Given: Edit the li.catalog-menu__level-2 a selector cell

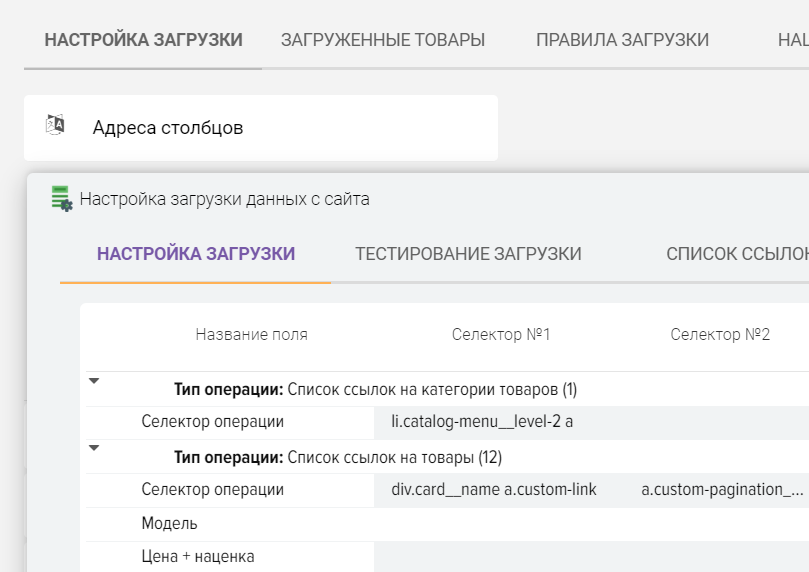Looking at the screenshot, I should click(482, 422).
